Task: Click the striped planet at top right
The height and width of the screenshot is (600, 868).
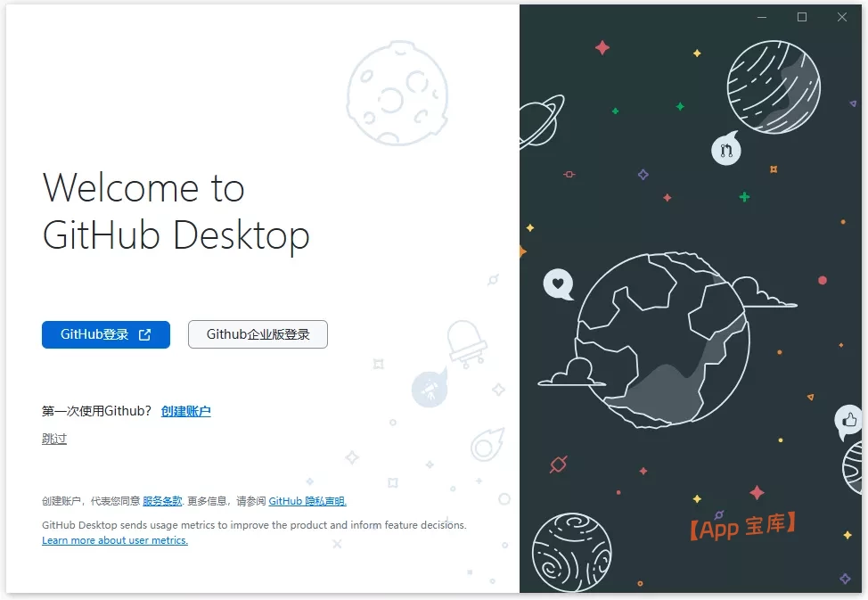Action: (774, 86)
